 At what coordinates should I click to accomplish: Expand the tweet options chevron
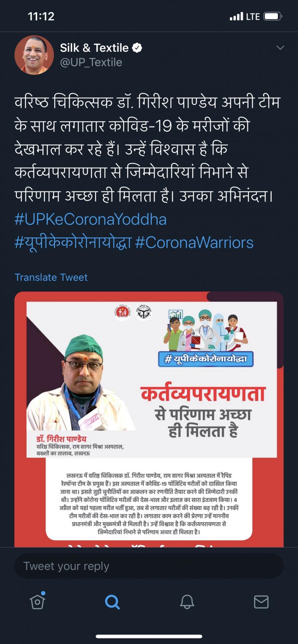[280, 48]
